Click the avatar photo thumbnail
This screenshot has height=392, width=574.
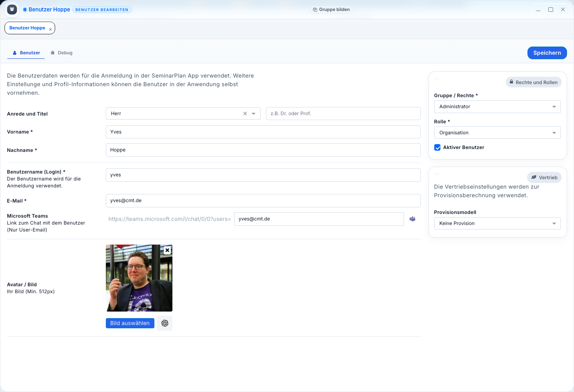pyautogui.click(x=137, y=282)
